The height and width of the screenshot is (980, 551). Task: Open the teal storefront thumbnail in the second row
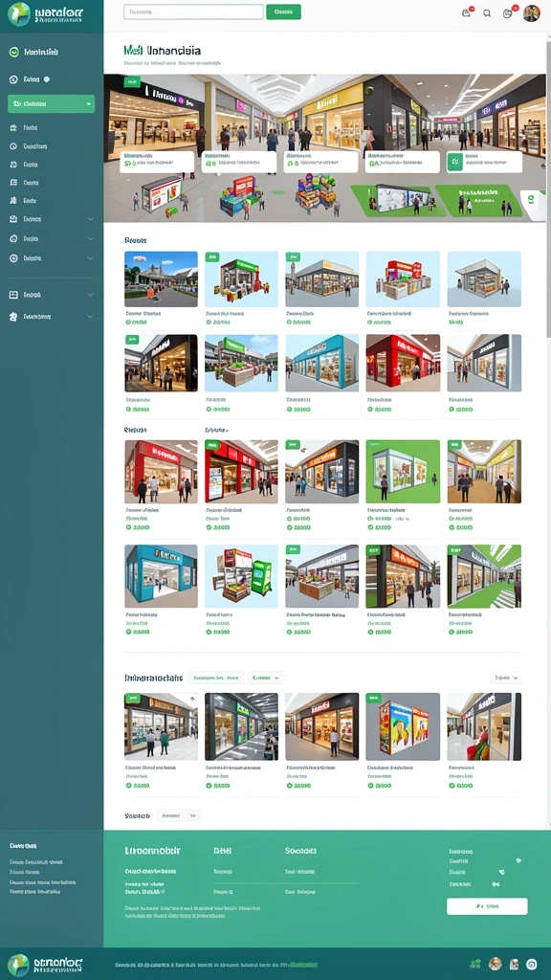point(322,363)
